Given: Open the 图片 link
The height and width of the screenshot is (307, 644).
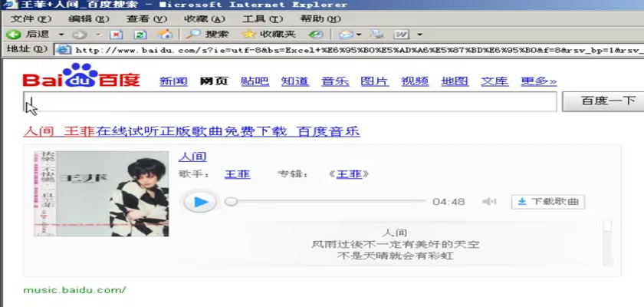Looking at the screenshot, I should click(x=375, y=81).
